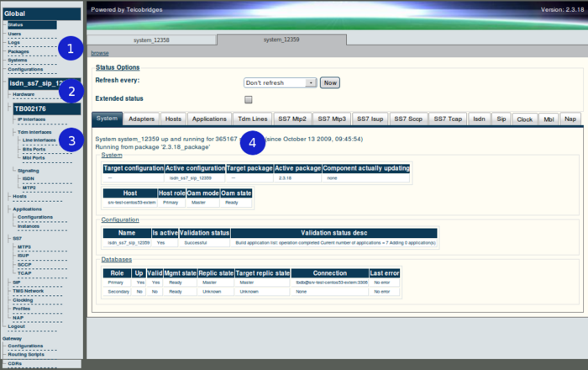This screenshot has width=588, height=370.
Task: Click active configuration value isdn_ss7_sip_12359
Action: 191,178
